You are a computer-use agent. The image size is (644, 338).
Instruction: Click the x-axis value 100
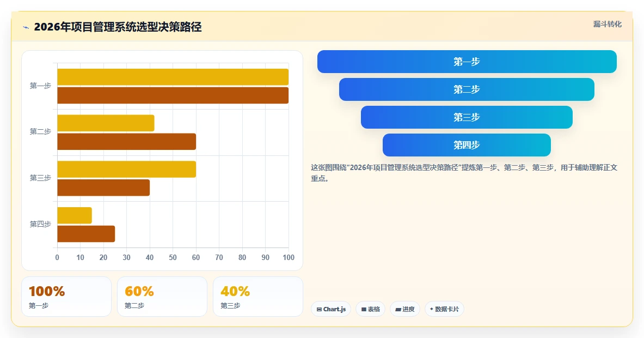pos(289,257)
